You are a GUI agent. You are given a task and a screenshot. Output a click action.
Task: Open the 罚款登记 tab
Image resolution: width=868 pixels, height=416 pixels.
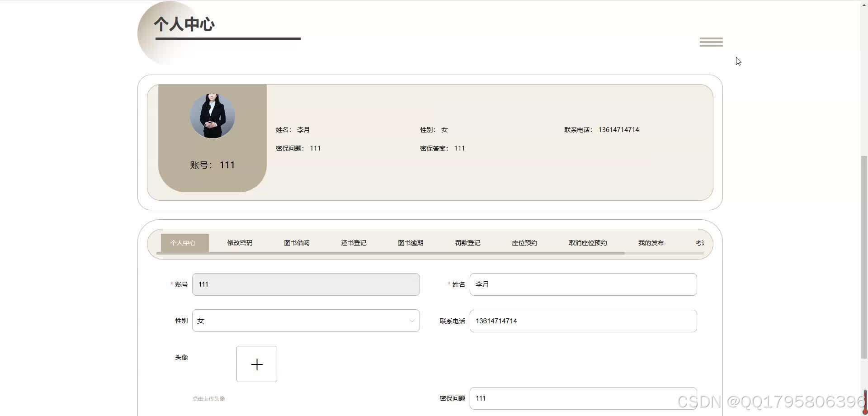467,243
